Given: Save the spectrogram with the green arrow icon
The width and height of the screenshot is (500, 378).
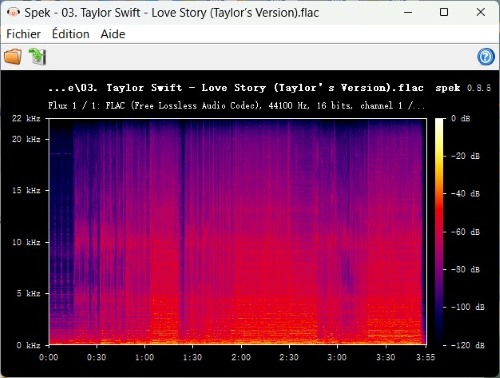Looking at the screenshot, I should pyautogui.click(x=37, y=56).
